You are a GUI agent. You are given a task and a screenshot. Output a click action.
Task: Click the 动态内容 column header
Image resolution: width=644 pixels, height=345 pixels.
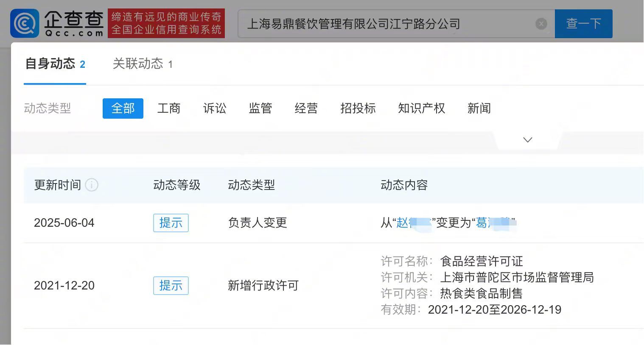coord(404,185)
